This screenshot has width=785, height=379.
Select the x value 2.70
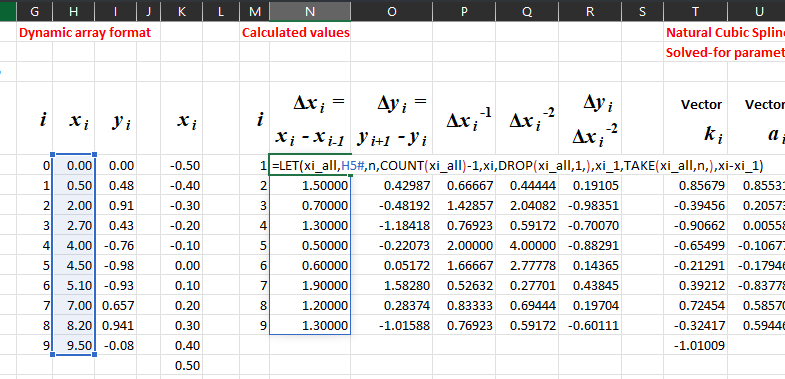(x=74, y=226)
